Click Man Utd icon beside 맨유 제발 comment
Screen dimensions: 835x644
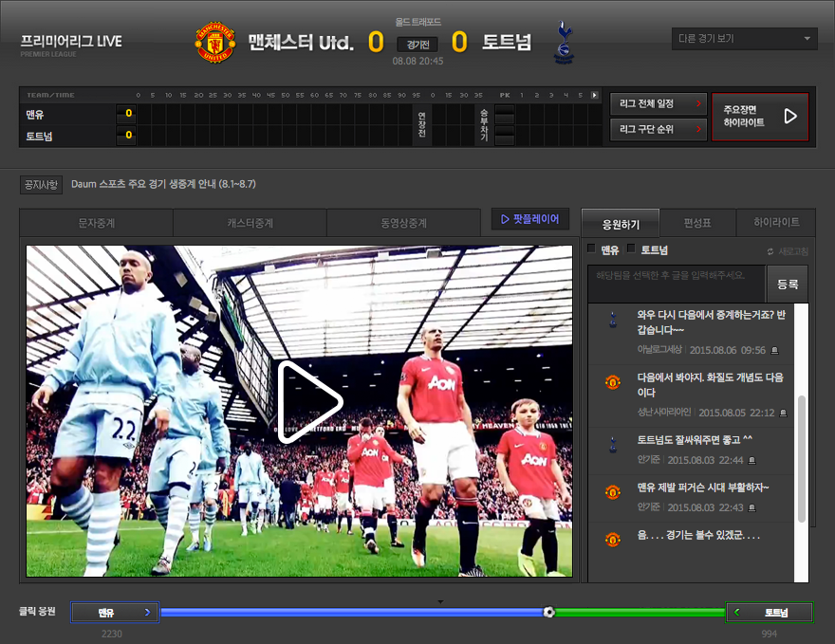coord(613,491)
